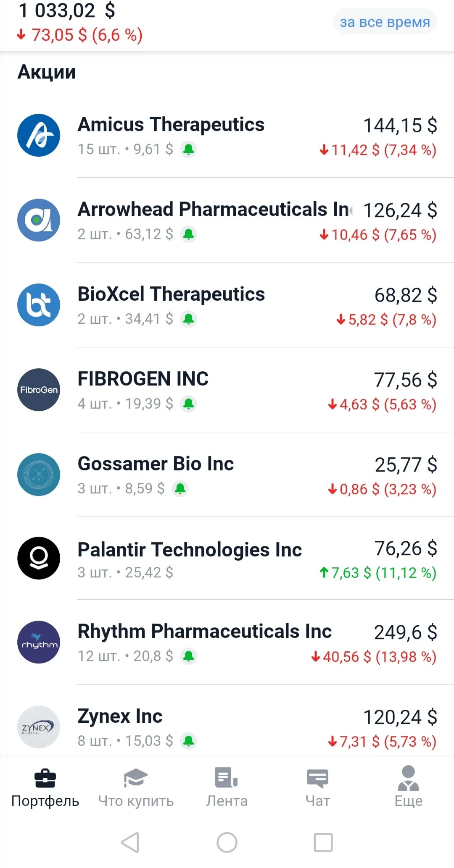The width and height of the screenshot is (454, 868).
Task: Open the 'за все время' period selector
Action: [x=385, y=22]
